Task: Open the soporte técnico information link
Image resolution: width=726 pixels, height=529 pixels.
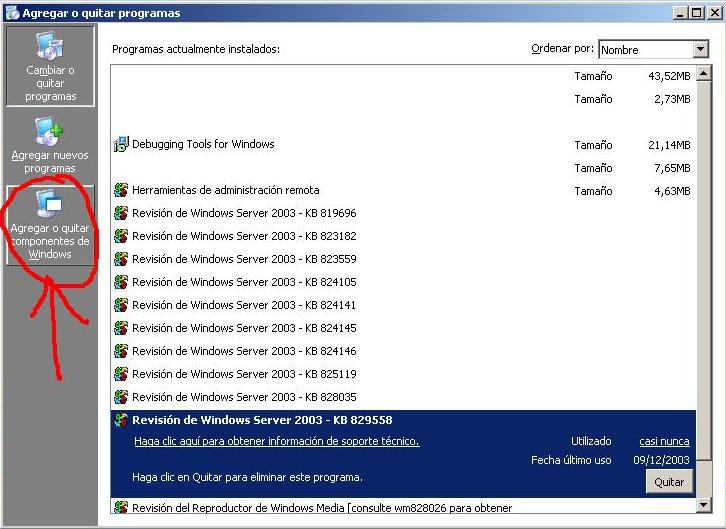Action: (x=277, y=441)
